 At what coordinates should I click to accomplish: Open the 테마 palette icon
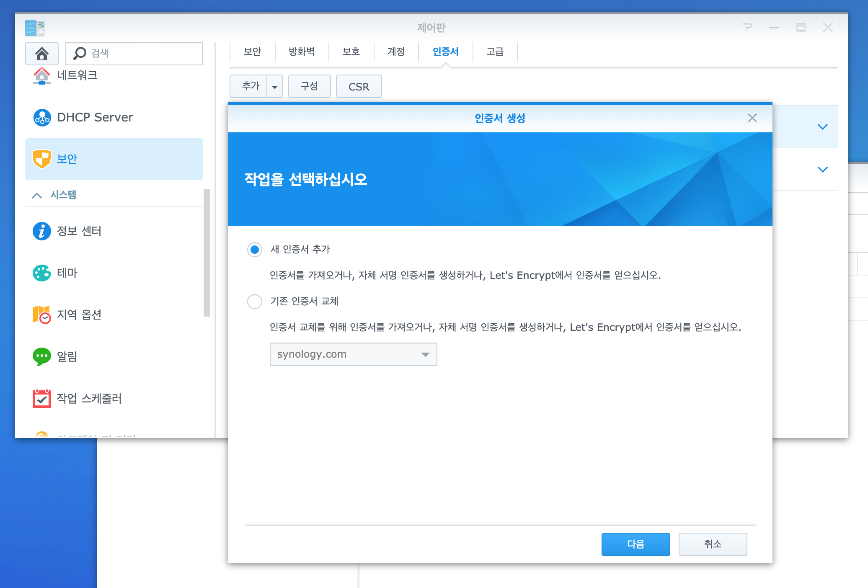tap(42, 273)
